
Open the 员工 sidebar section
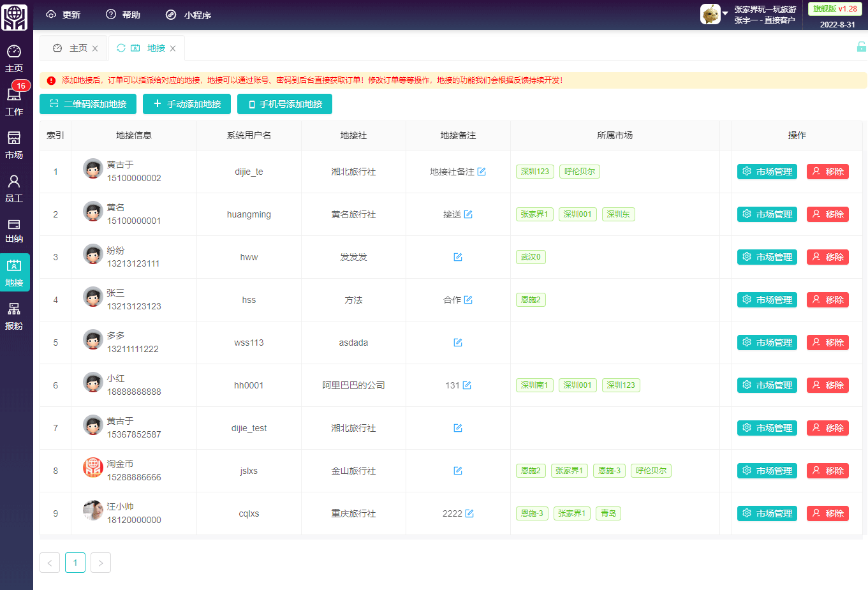coord(14,188)
